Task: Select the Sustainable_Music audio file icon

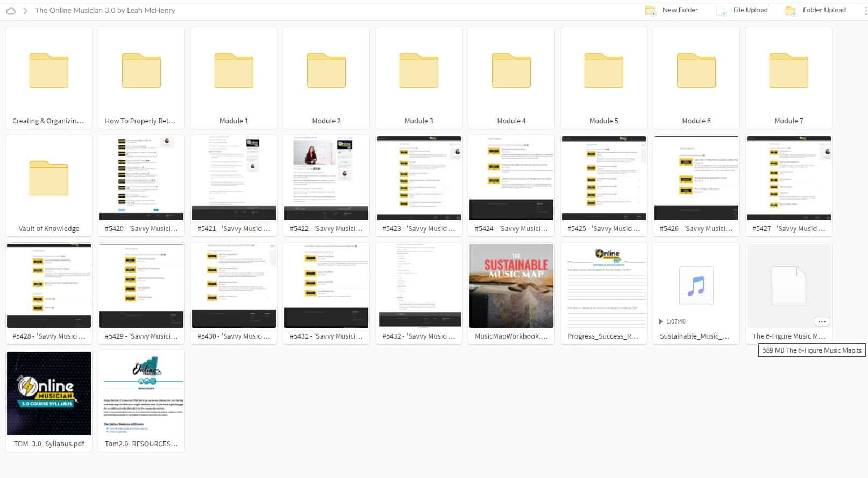Action: [696, 285]
